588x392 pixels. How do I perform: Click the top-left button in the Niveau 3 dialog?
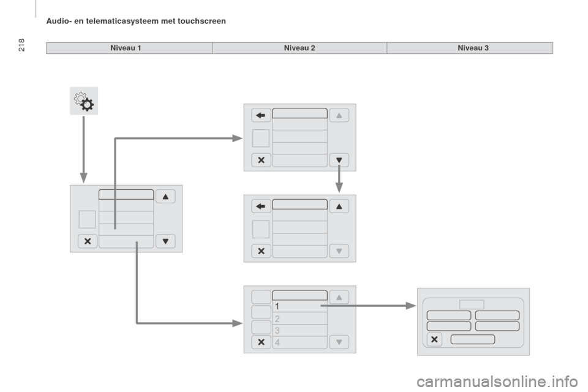click(449, 315)
